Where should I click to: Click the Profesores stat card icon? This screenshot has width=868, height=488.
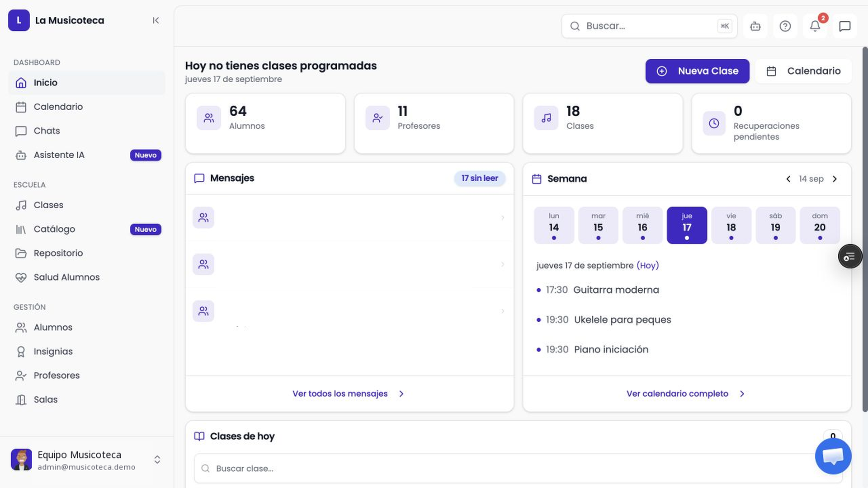[x=377, y=118]
